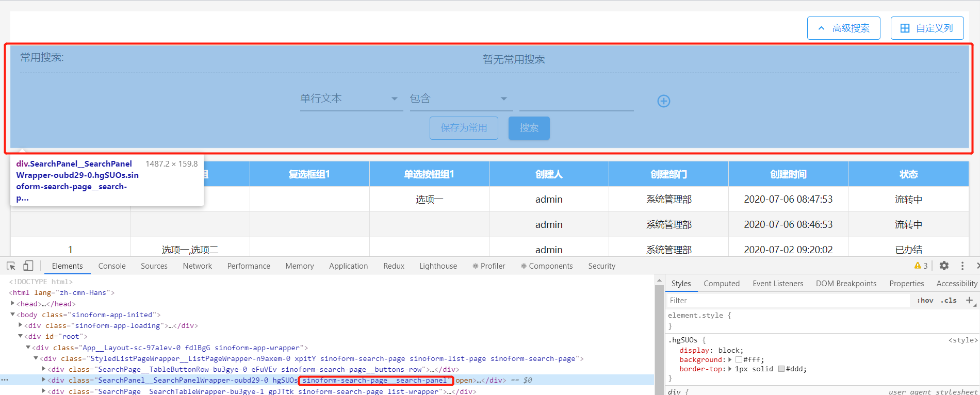The width and height of the screenshot is (980, 395).
Task: Select the 状态 column header
Action: [x=908, y=174]
